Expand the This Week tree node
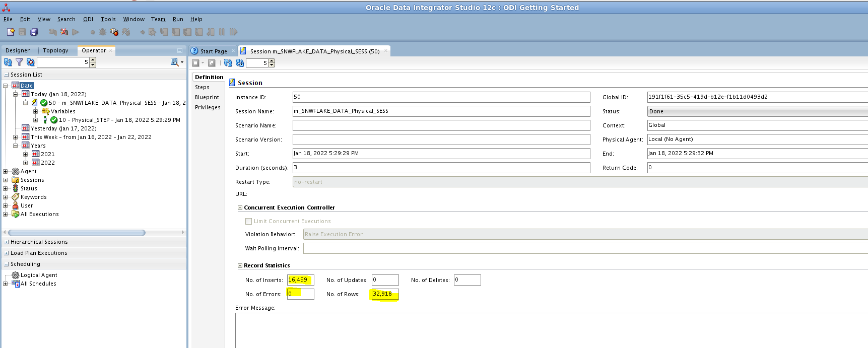868x348 pixels. 15,137
